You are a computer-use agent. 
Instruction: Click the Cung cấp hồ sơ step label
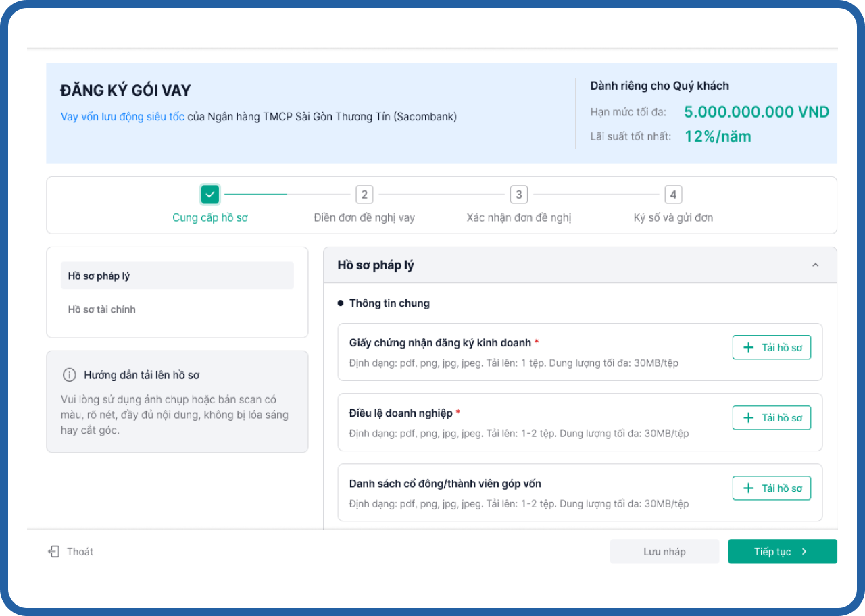pyautogui.click(x=209, y=217)
